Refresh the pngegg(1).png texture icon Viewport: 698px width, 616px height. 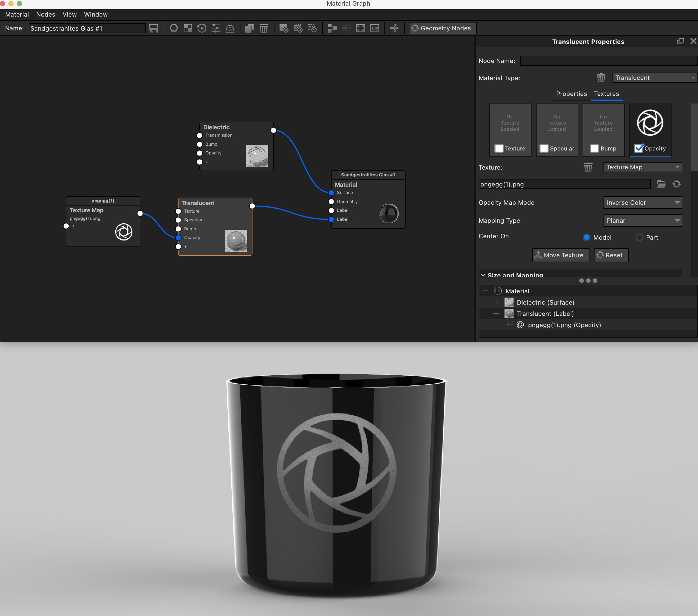click(677, 184)
